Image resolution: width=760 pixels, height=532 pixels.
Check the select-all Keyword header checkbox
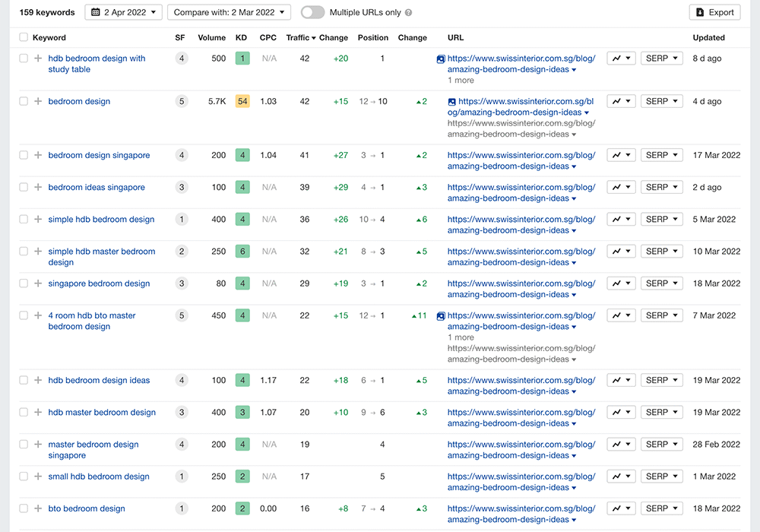pos(24,37)
